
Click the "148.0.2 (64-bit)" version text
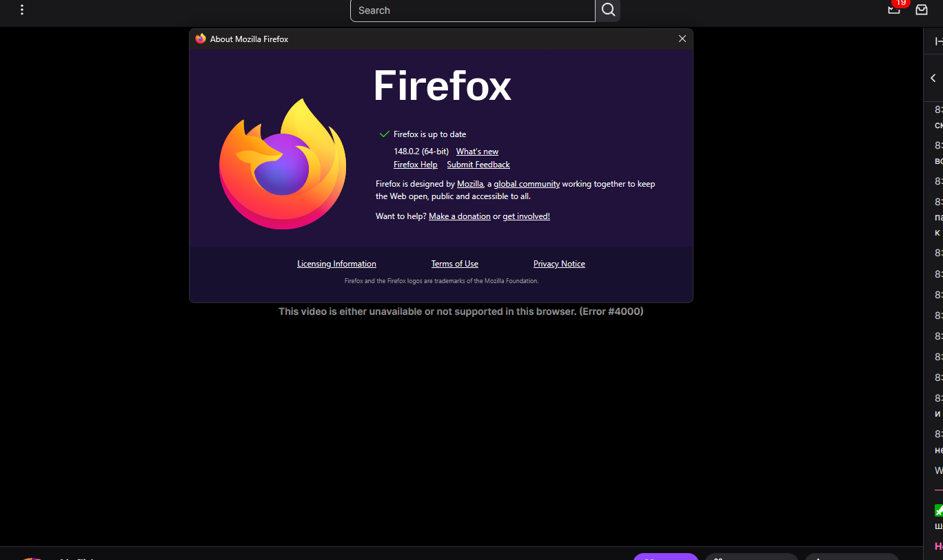tap(421, 152)
